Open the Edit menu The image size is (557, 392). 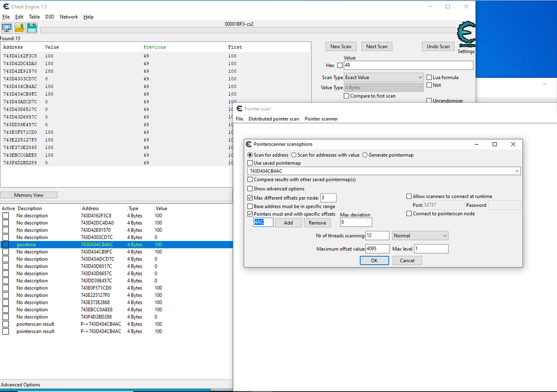19,17
